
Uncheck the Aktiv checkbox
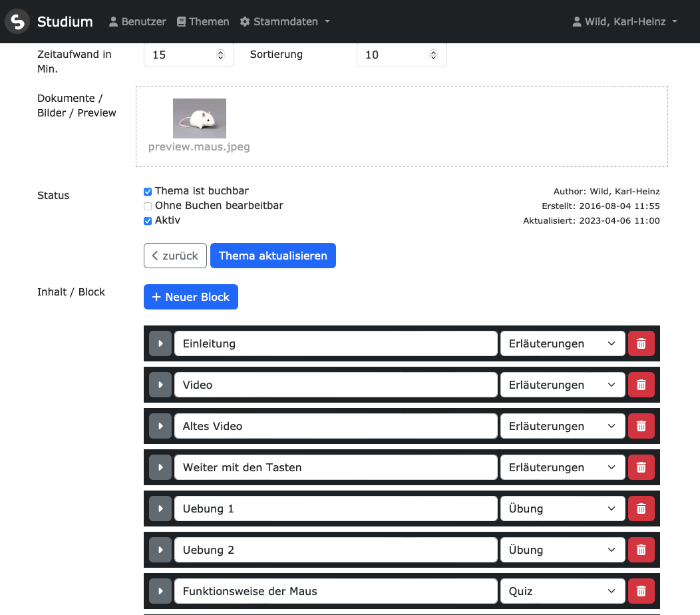[148, 221]
